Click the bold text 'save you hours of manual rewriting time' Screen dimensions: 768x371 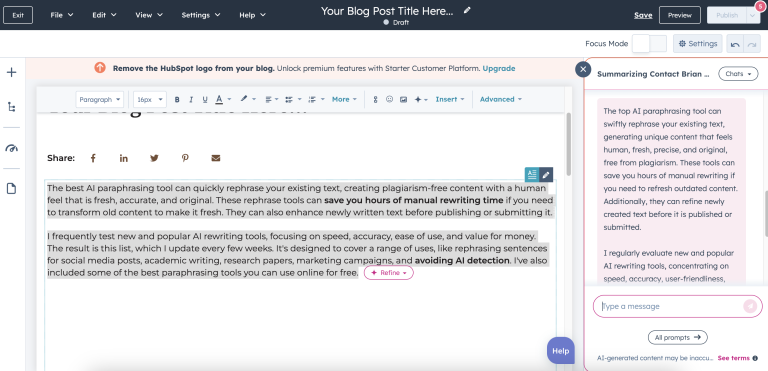pyautogui.click(x=413, y=200)
